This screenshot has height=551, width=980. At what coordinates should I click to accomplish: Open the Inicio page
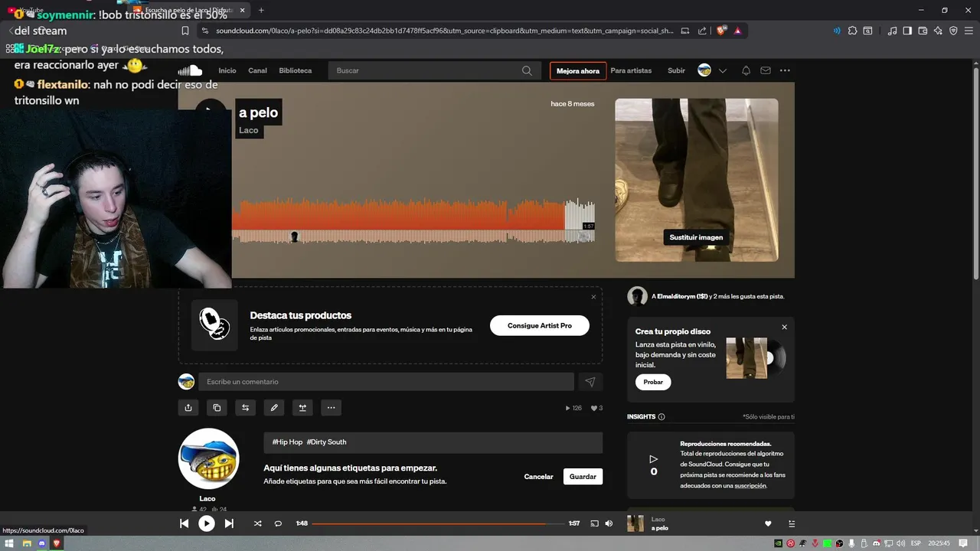pos(227,70)
